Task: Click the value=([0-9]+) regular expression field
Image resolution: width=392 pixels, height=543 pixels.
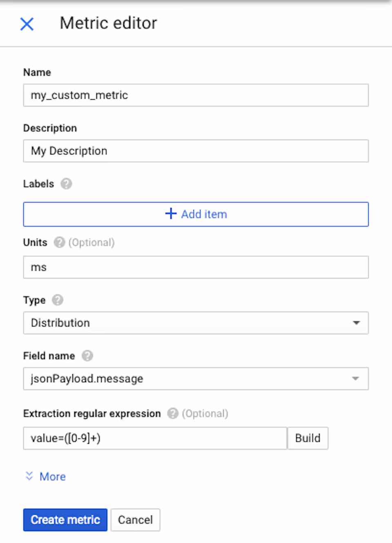Action: (x=155, y=438)
